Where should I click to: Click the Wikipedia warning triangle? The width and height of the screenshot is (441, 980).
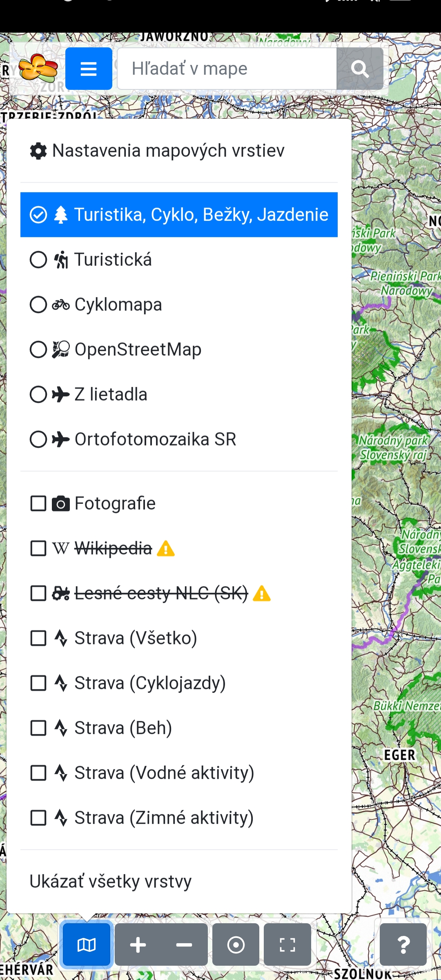(x=166, y=548)
